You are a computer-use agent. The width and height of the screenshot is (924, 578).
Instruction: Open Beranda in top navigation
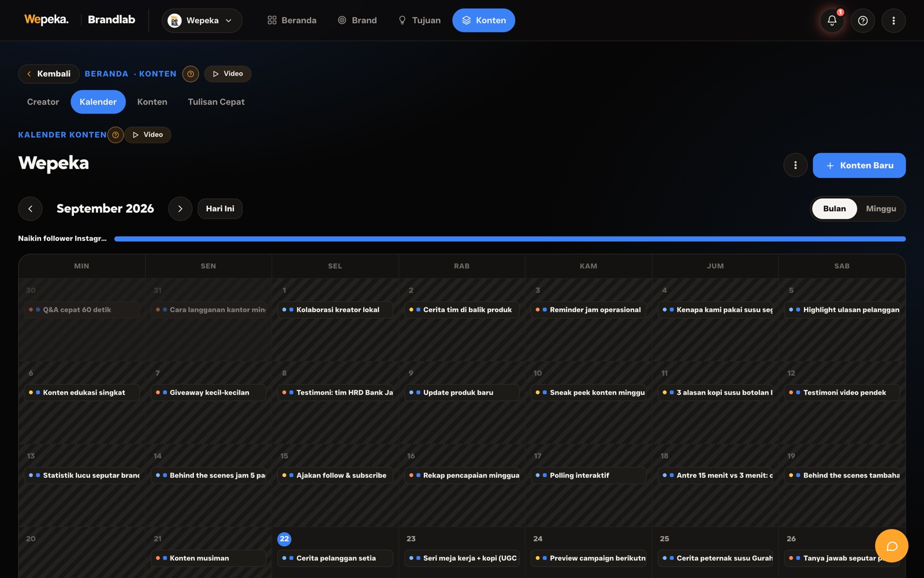point(292,20)
